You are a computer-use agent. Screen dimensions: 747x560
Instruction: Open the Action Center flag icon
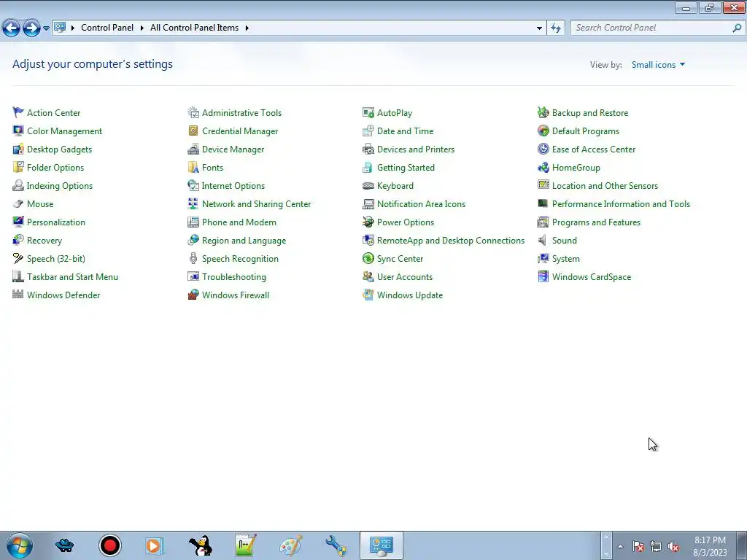(18, 113)
